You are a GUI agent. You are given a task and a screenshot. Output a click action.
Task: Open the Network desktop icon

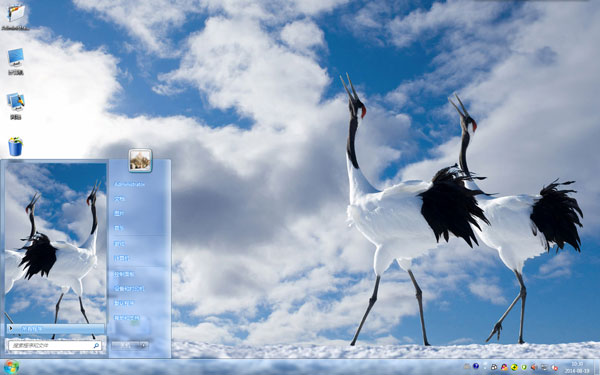pos(16,105)
